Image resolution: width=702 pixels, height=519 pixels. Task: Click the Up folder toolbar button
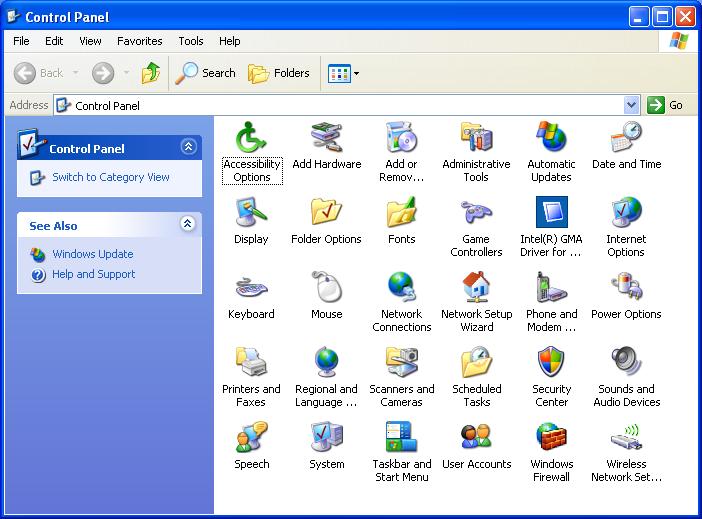coord(151,73)
